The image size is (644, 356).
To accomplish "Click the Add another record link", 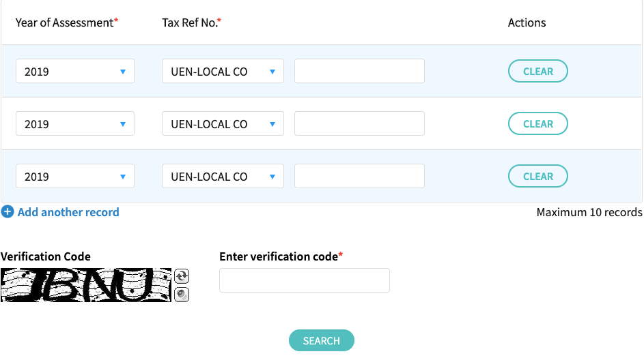I will (x=68, y=212).
